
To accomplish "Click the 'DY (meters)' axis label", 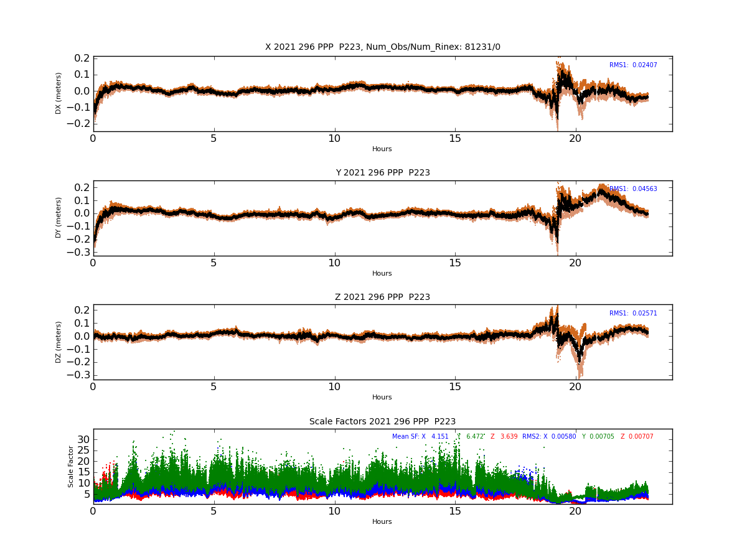I will (59, 218).
